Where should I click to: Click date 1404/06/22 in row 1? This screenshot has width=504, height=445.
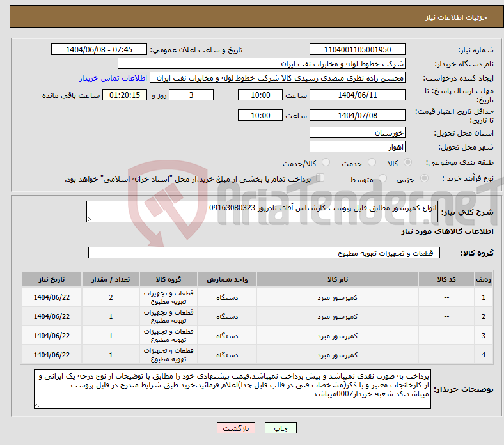pos(51,297)
